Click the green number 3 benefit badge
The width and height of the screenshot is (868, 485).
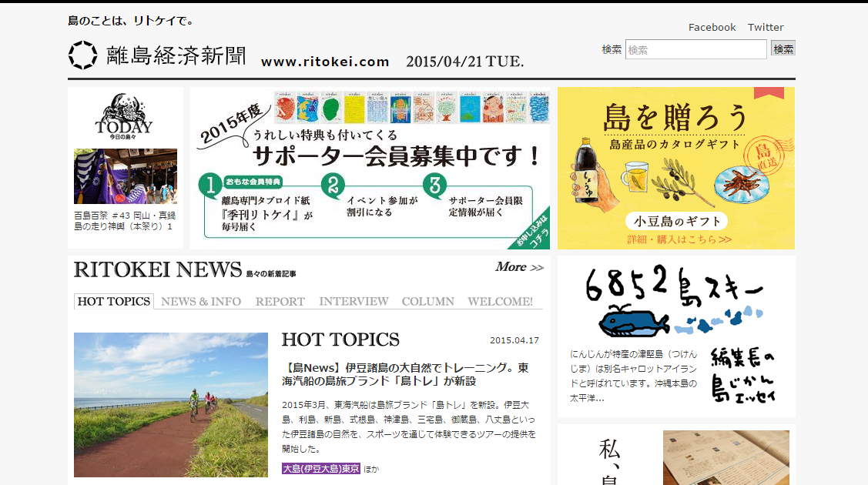[x=434, y=186]
